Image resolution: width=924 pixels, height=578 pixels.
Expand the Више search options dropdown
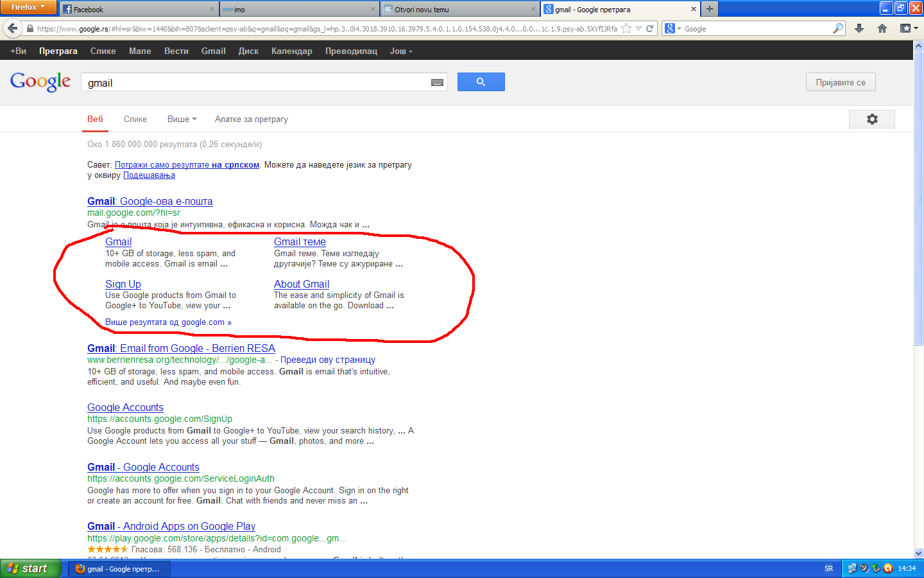[x=182, y=119]
